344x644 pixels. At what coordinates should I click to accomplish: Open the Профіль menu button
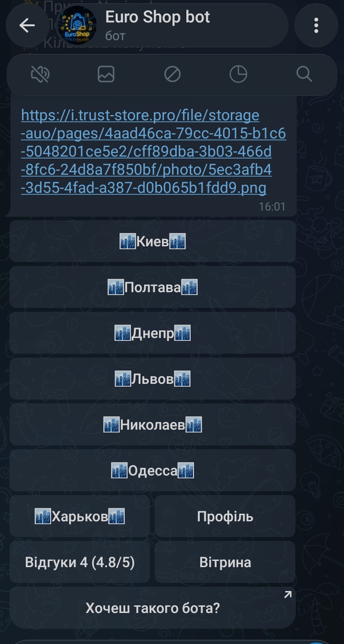[x=225, y=517]
